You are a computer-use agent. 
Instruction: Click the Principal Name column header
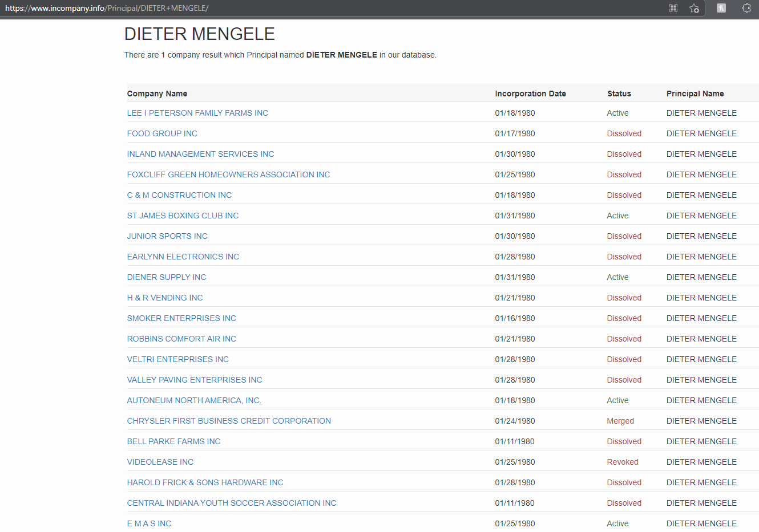[695, 94]
